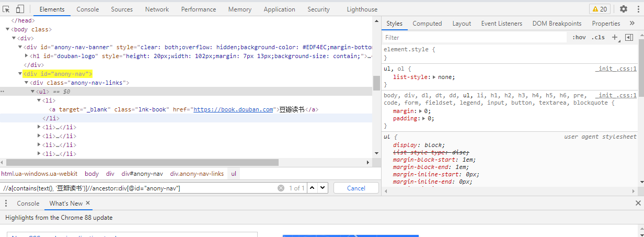The image size is (644, 237).
Task: Collapse the anony-nav-banner div node
Action: [x=20, y=48]
